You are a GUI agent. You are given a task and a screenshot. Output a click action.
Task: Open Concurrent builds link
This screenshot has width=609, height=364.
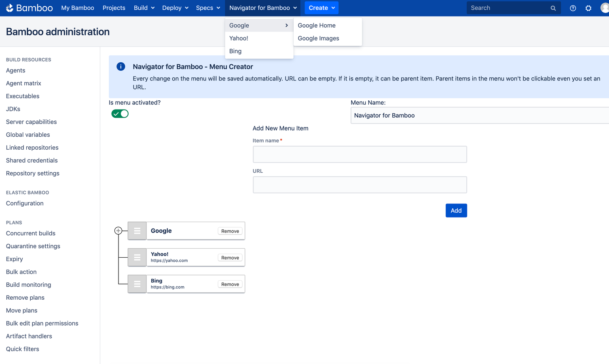31,233
